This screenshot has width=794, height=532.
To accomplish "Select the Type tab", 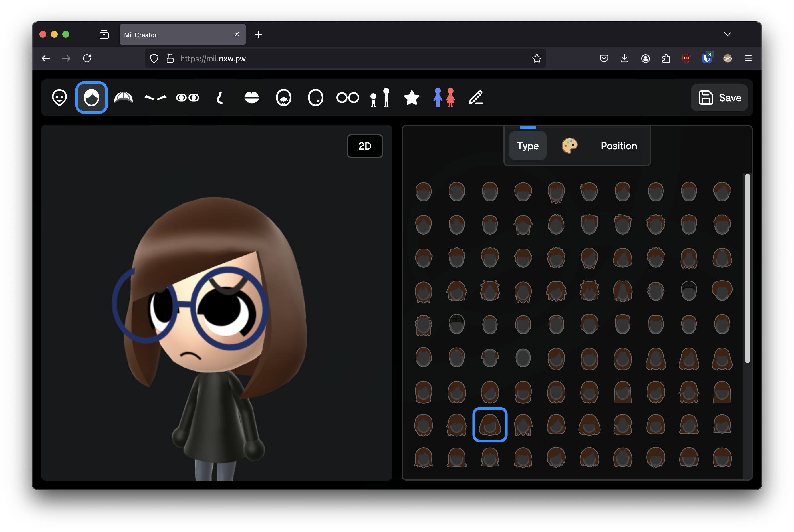I will coord(528,146).
